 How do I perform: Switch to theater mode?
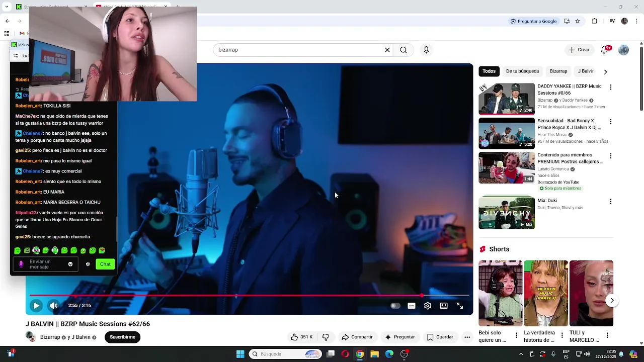coord(444,306)
